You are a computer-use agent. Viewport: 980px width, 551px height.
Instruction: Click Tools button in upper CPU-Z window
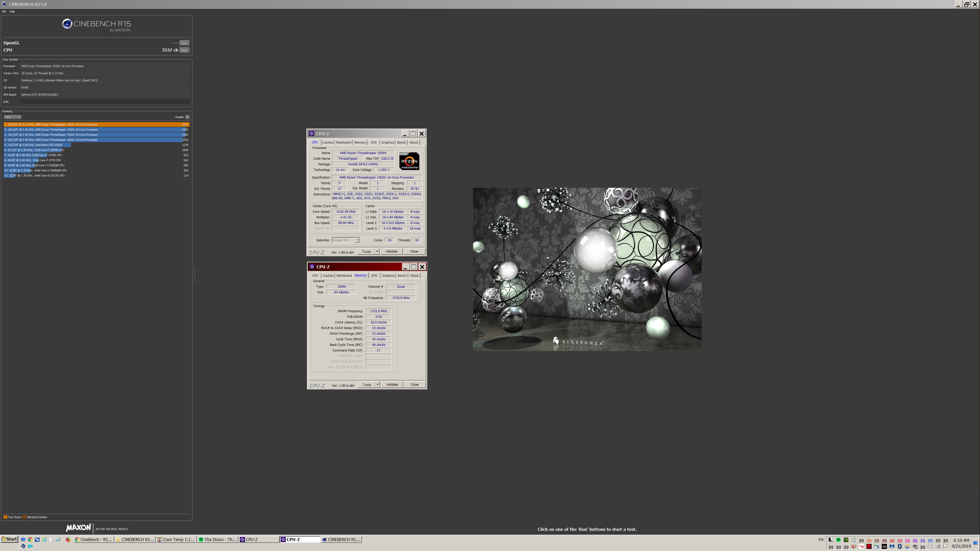(x=366, y=251)
